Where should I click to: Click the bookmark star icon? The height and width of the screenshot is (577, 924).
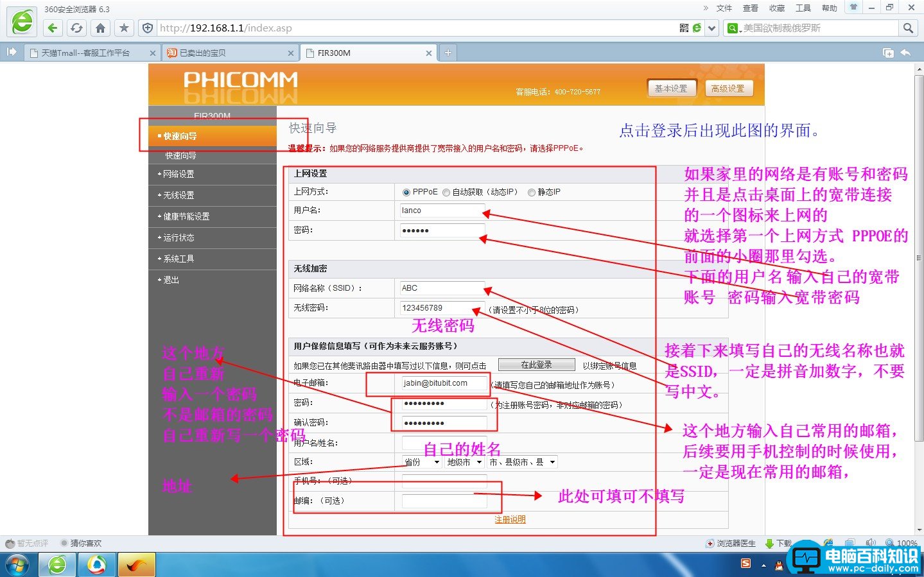click(124, 28)
